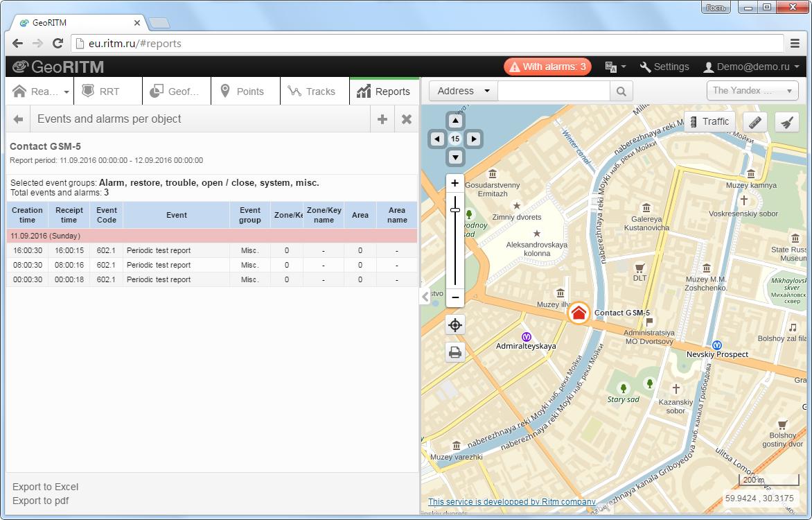Click the Contact GSM-5 house marker
Image resolution: width=812 pixels, height=520 pixels.
(579, 313)
